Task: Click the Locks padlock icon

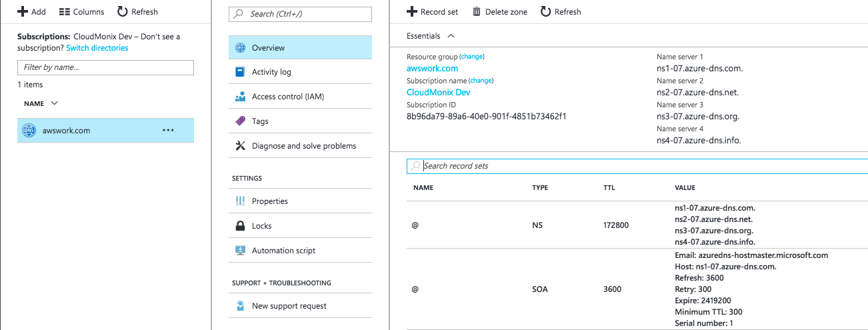Action: click(x=240, y=226)
